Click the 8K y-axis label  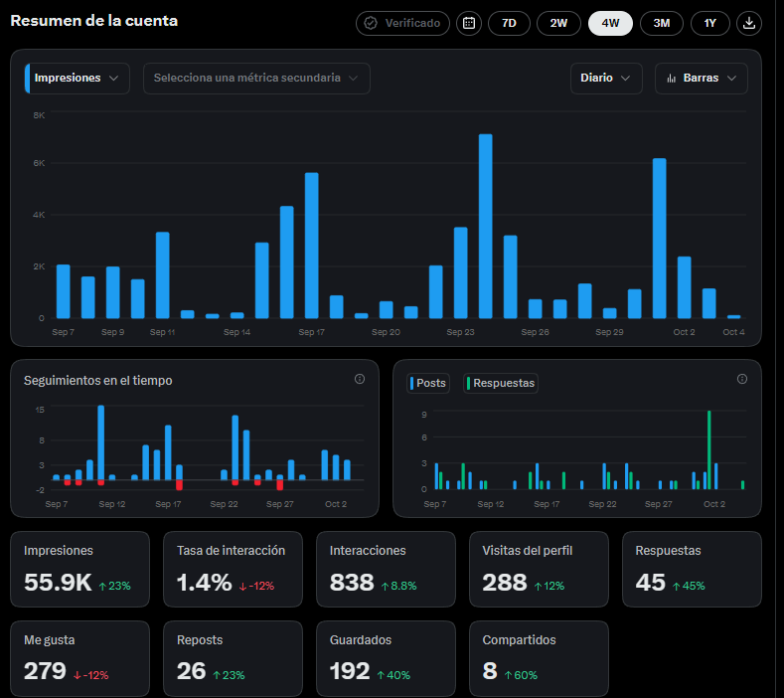[x=39, y=115]
